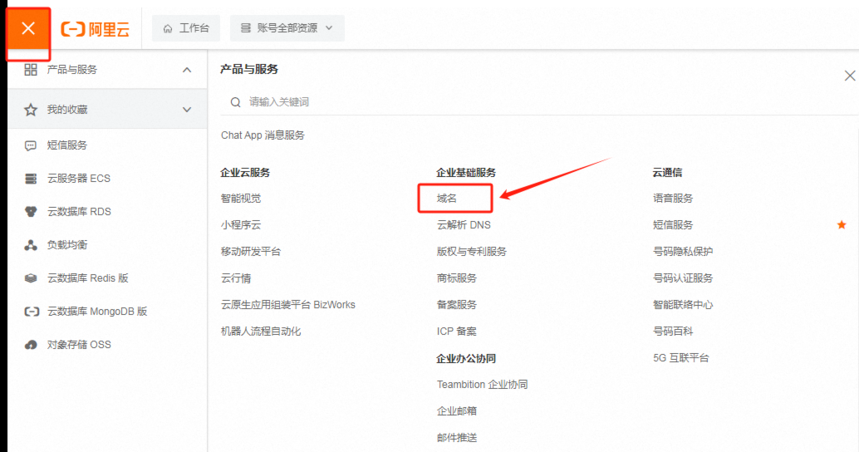The height and width of the screenshot is (452, 859).
Task: Click the 负载均衡 load balancer icon
Action: (31, 245)
